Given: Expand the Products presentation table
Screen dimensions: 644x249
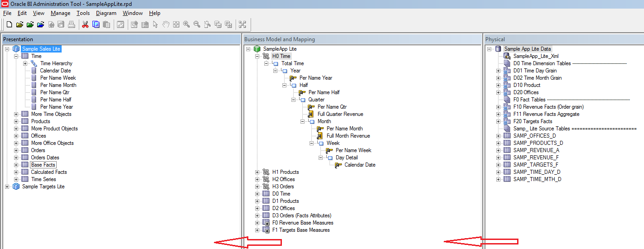Looking at the screenshot, I should (x=16, y=121).
